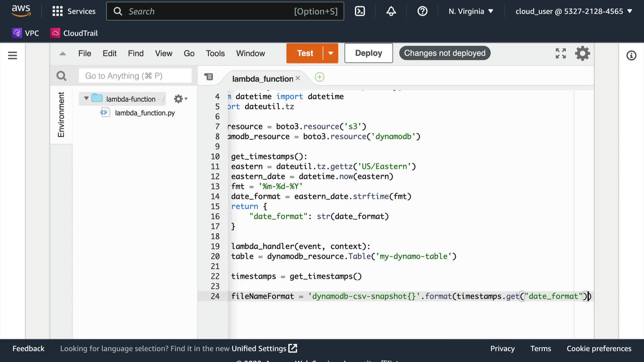Click the editor search magnifier icon

click(61, 76)
